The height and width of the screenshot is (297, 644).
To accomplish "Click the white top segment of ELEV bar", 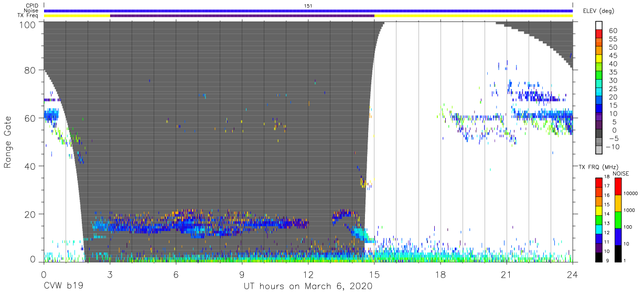I will coord(599,26).
